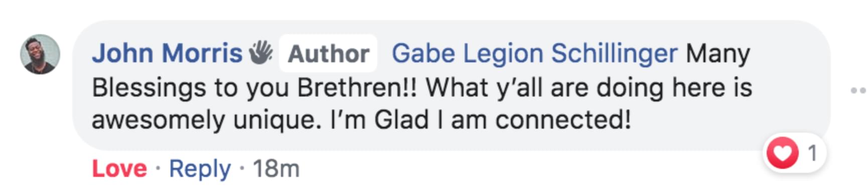This screenshot has width=868, height=196.
Task: Click the waving hand badge icon
Action: 261,53
